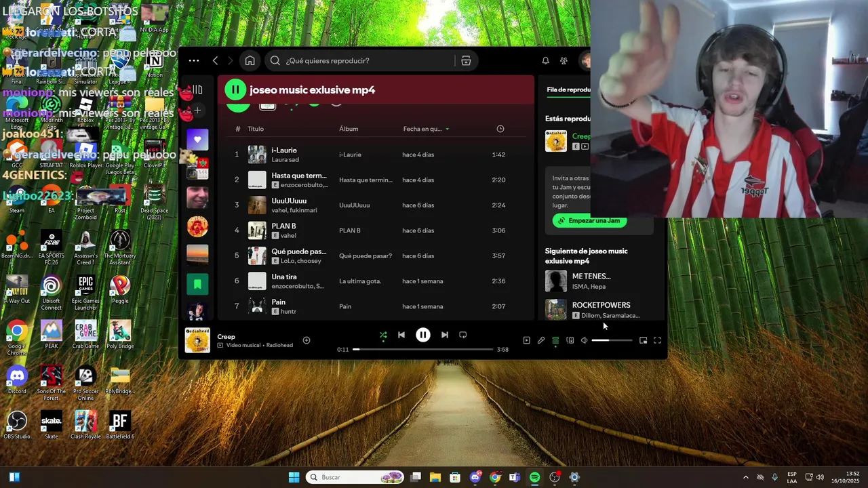Open Microsoft Store on taskbar
The width and height of the screenshot is (868, 488).
[x=455, y=477]
